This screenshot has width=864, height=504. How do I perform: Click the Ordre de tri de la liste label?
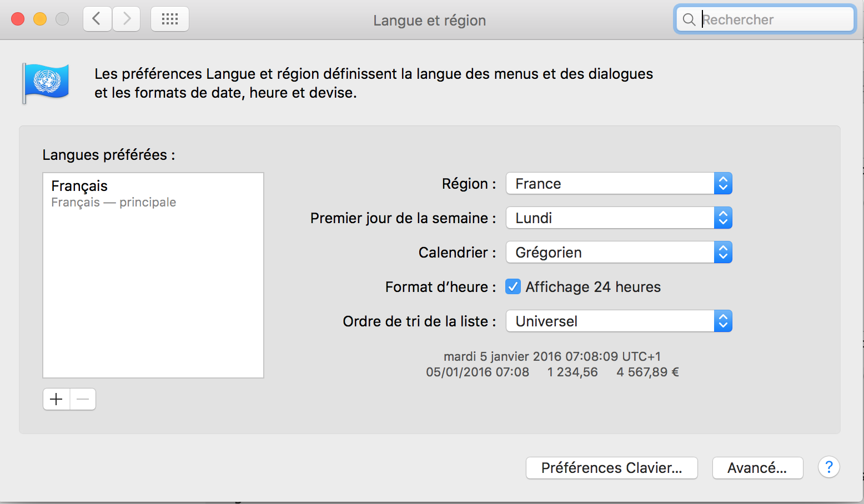[x=419, y=321]
